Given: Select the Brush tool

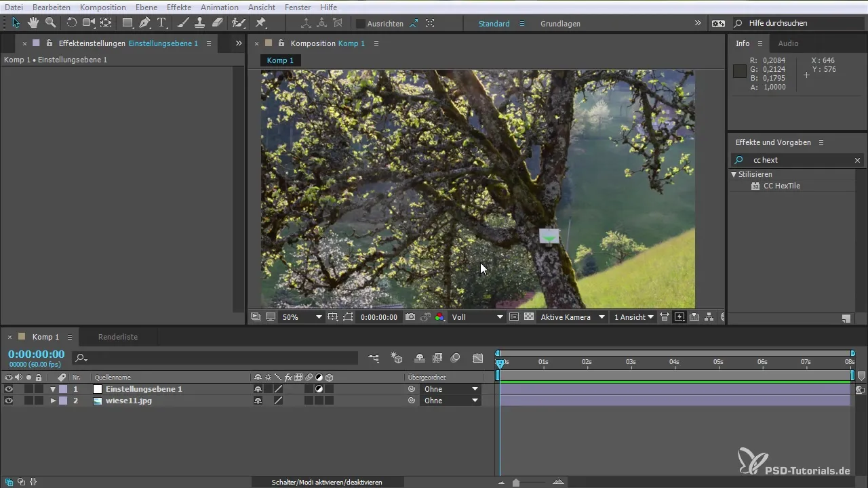Looking at the screenshot, I should click(x=183, y=23).
